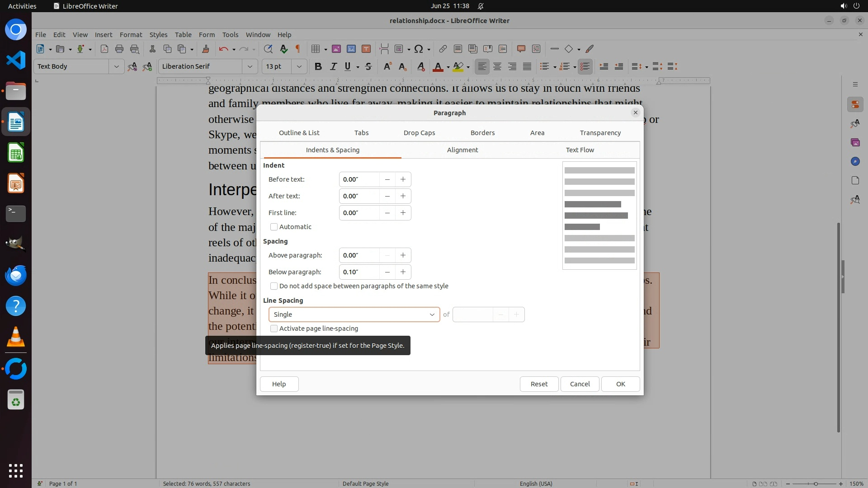Expand the font name dropdown
The width and height of the screenshot is (868, 488).
[x=250, y=66]
